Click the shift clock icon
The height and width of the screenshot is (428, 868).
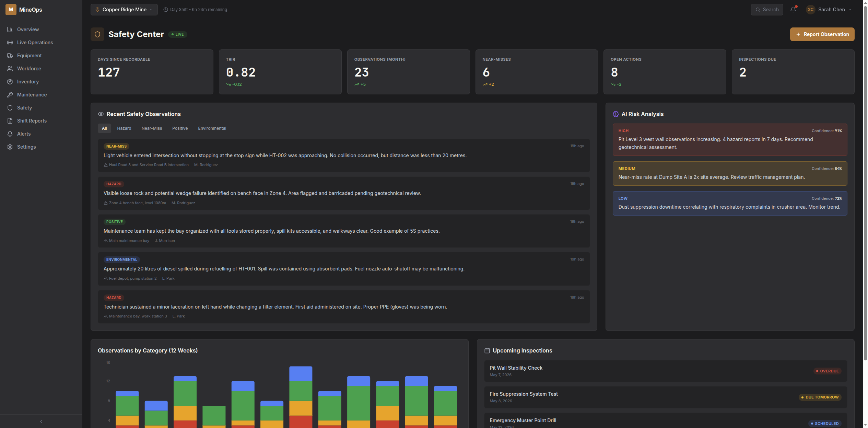pyautogui.click(x=166, y=10)
